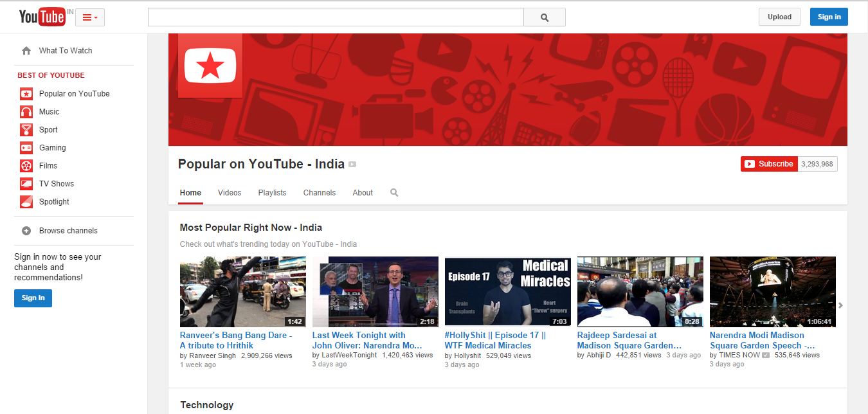Image resolution: width=868 pixels, height=414 pixels.
Task: Open Ranveer's Bang Bang Dare title link
Action: tap(236, 340)
